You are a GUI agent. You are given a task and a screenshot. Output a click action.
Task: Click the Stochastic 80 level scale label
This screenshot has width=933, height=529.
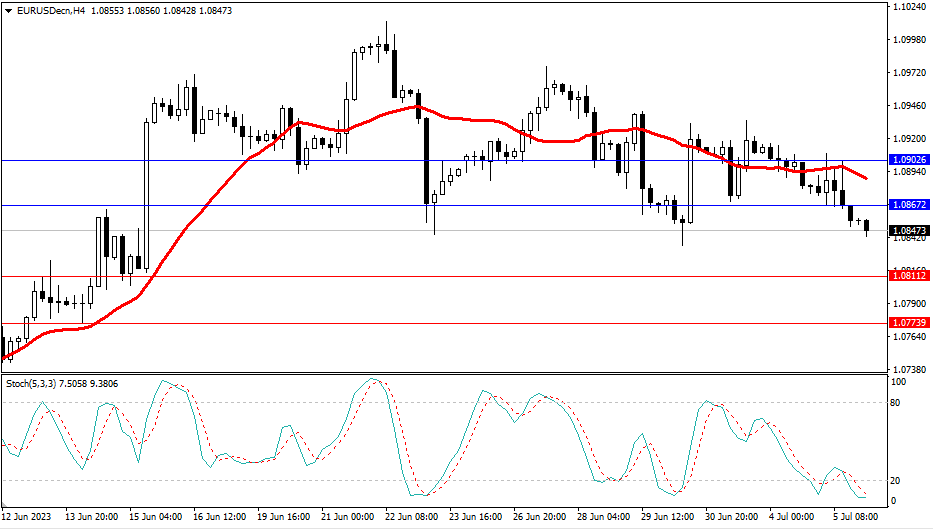897,403
